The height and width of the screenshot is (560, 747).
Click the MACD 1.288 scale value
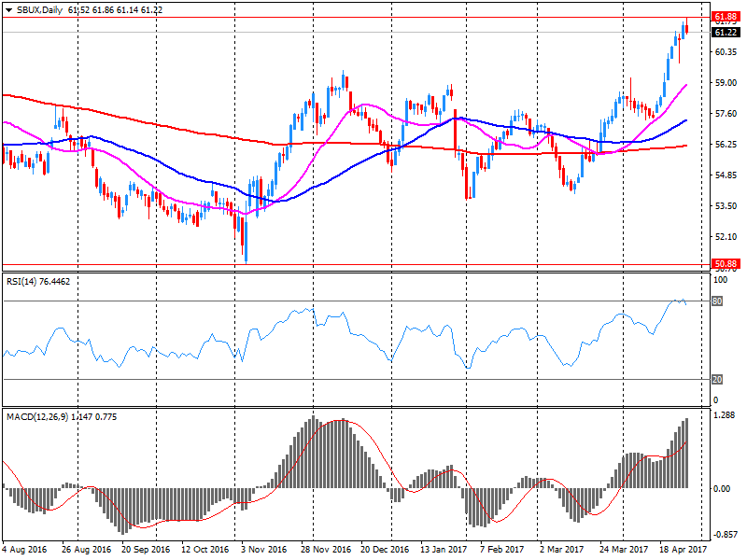[x=725, y=415]
